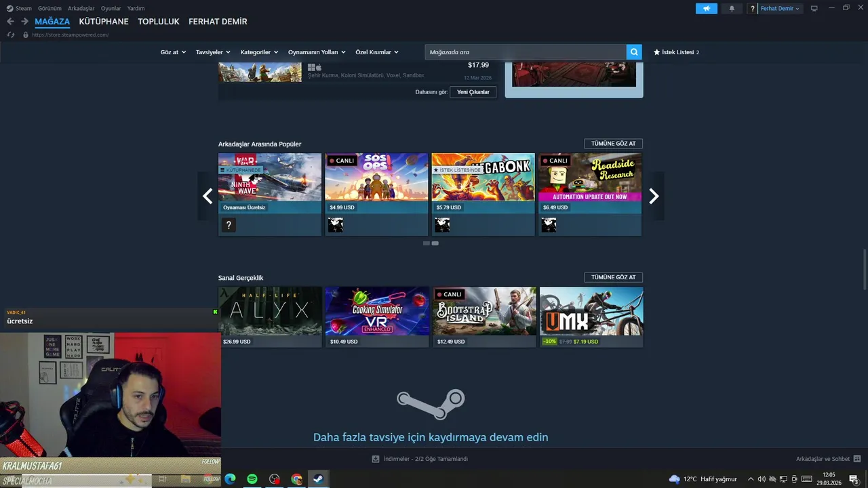Open the Ferhat Demir account dropdown
Screen dimensions: 868x488
(x=780, y=9)
